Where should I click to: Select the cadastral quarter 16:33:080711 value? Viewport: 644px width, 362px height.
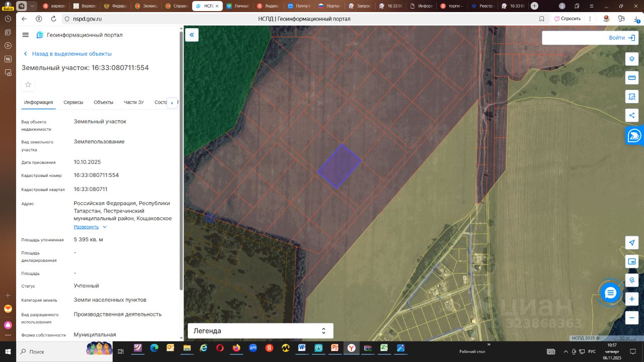(x=91, y=190)
